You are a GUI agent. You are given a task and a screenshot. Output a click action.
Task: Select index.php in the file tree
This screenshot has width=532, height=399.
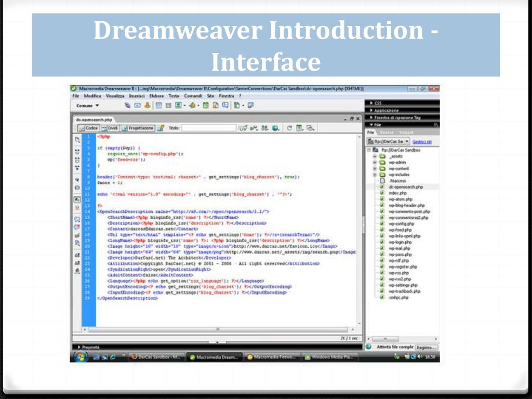pos(397,193)
